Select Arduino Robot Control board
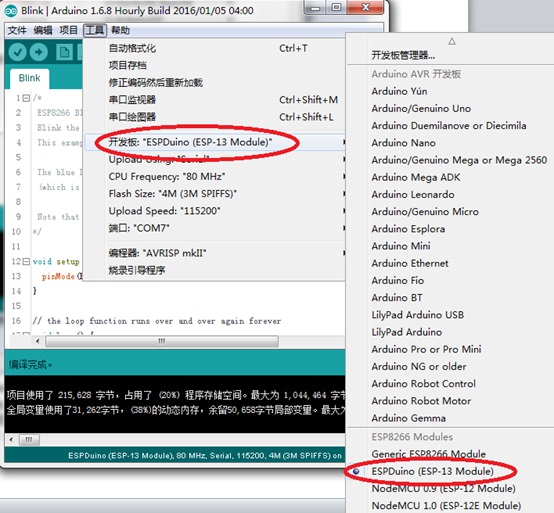This screenshot has width=554, height=513. tap(449, 384)
